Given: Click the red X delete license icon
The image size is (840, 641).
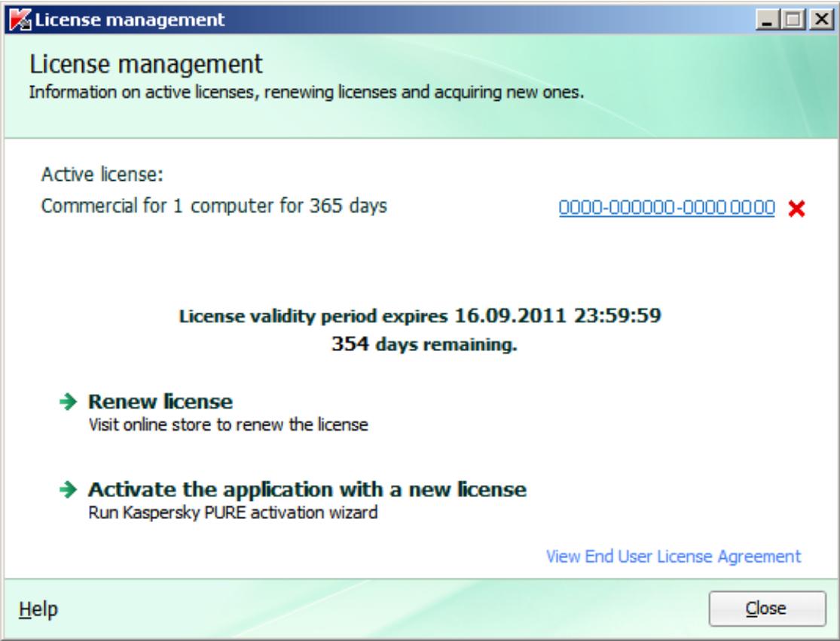Looking at the screenshot, I should (796, 209).
